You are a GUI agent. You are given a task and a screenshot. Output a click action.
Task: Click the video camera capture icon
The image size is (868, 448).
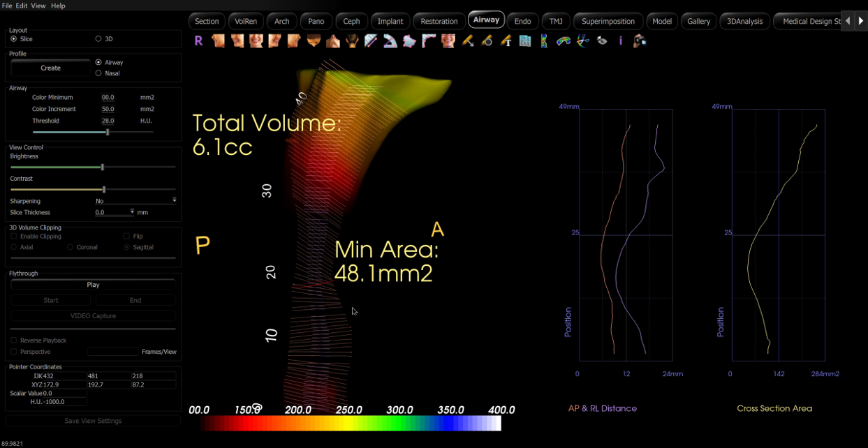click(x=640, y=41)
